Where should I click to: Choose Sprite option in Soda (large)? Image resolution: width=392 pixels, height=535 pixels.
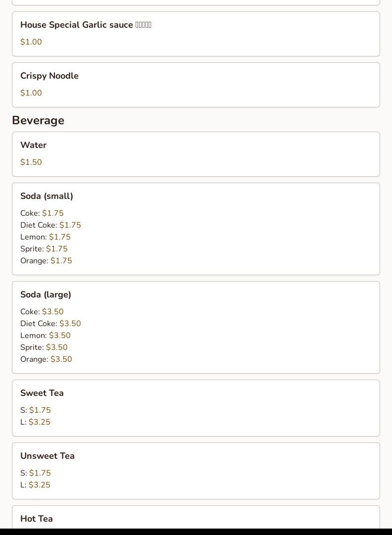point(44,347)
